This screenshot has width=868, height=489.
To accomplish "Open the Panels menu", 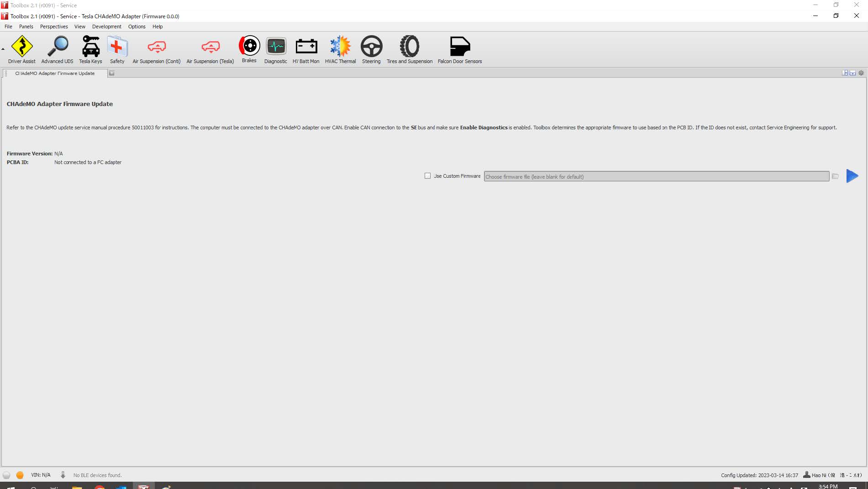I will [26, 27].
